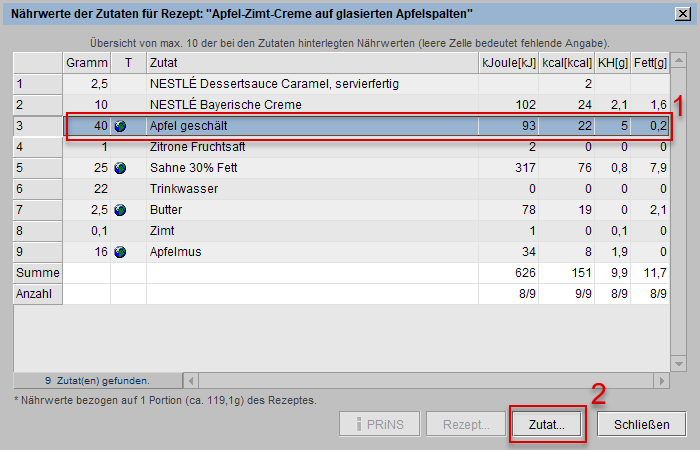The height and width of the screenshot is (450, 700).
Task: Click the globe icon next to Butter
Action: 120,210
